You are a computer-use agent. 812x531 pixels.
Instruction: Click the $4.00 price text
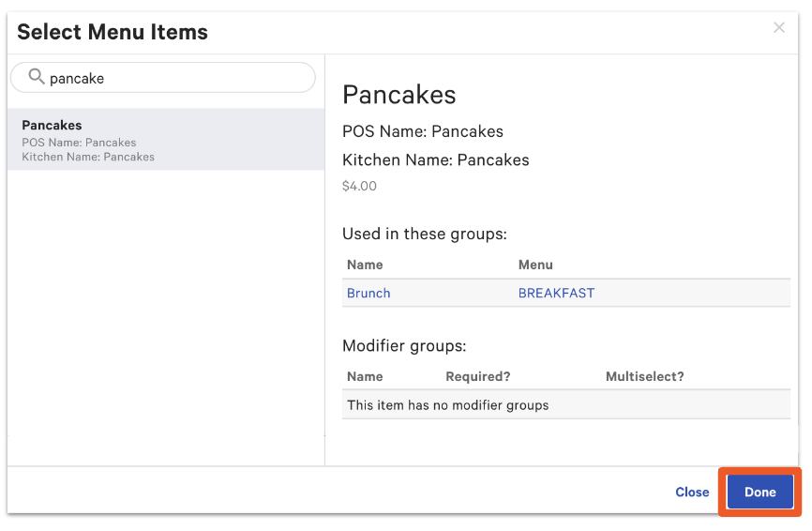pos(360,186)
